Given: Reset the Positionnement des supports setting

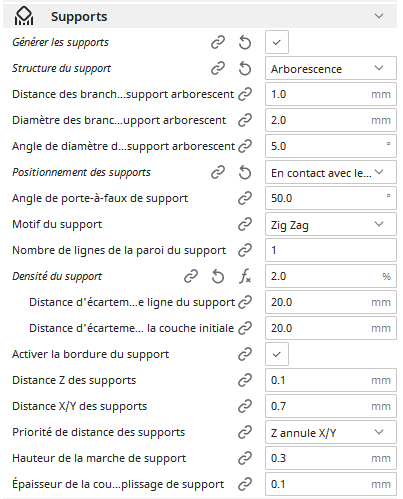Looking at the screenshot, I should [x=245, y=173].
